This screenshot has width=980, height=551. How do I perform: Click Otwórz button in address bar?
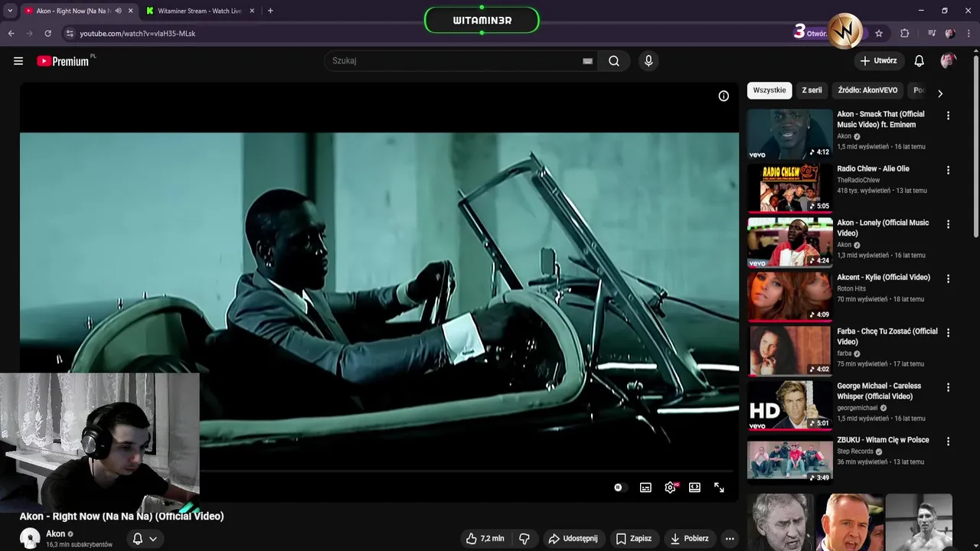click(817, 34)
